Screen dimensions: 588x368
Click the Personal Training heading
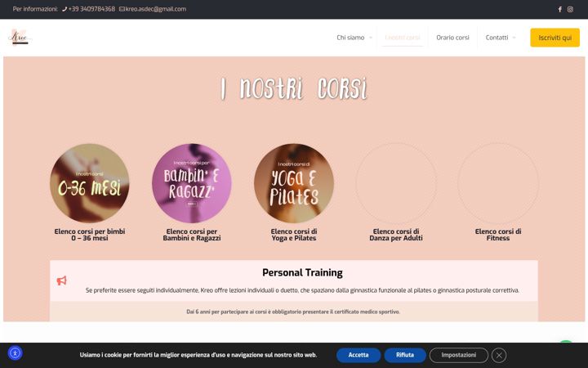(x=302, y=272)
